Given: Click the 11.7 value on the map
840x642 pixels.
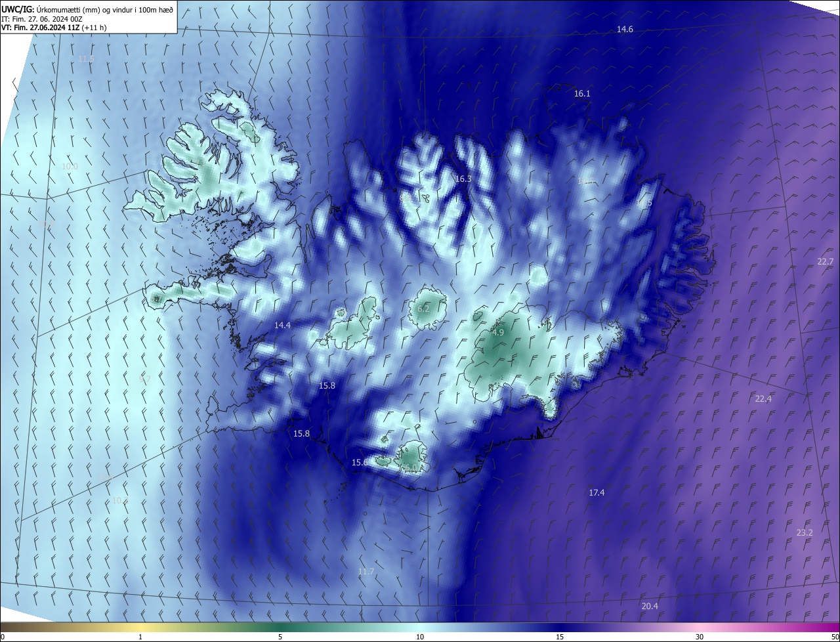Looking at the screenshot, I should [366, 572].
